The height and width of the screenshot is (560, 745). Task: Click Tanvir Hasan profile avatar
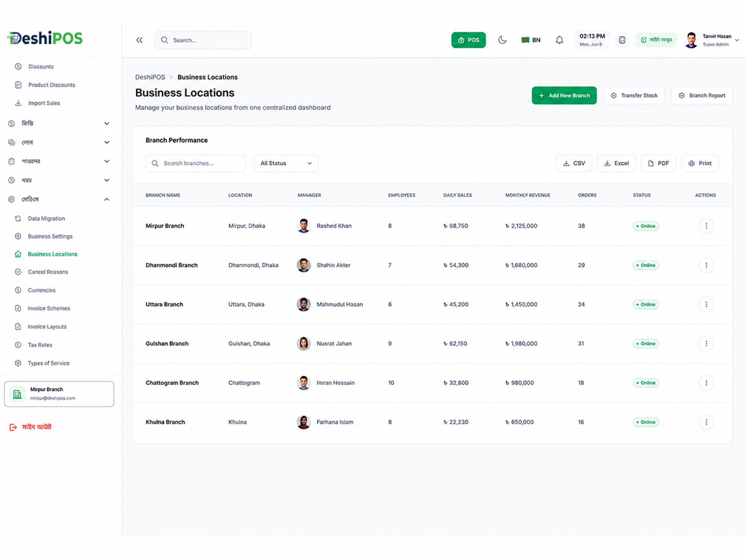pyautogui.click(x=691, y=40)
